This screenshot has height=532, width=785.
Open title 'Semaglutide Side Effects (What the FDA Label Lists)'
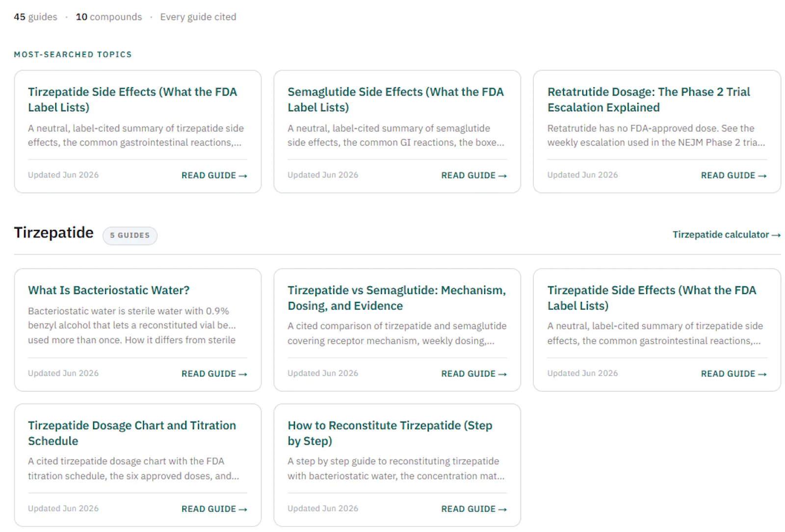[x=395, y=100]
